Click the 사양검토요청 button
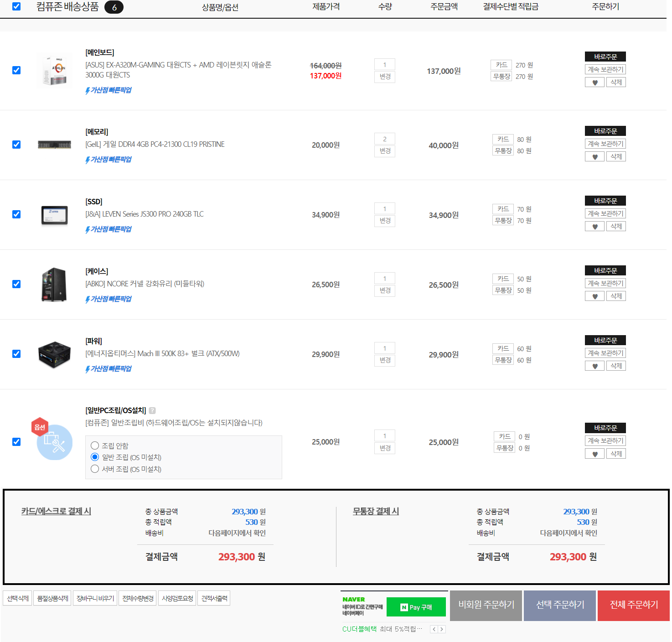Viewport: 672px width, 642px height. [x=177, y=598]
